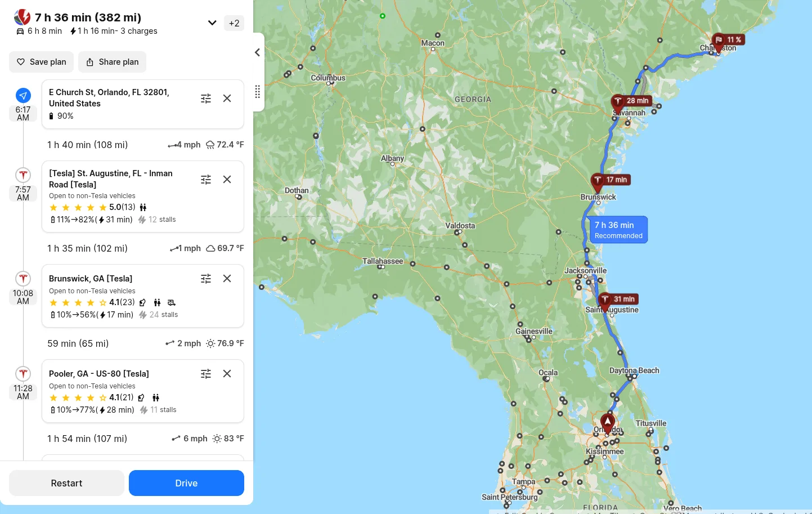Select the Saint Augustine 31 min charger marker
This screenshot has width=812, height=514.
(x=618, y=300)
